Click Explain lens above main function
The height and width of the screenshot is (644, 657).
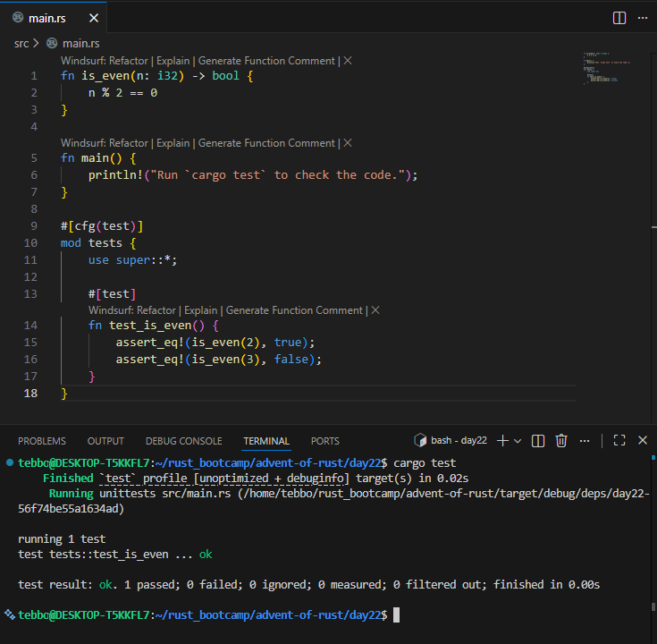pyautogui.click(x=173, y=143)
